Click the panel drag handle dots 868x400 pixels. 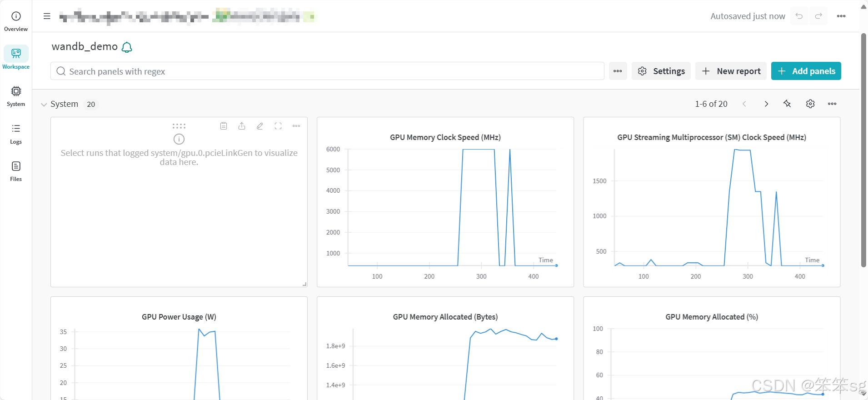pos(179,126)
